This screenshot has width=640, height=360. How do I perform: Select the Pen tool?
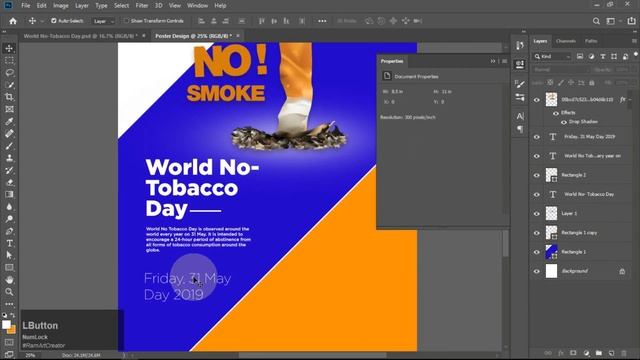[x=9, y=231]
